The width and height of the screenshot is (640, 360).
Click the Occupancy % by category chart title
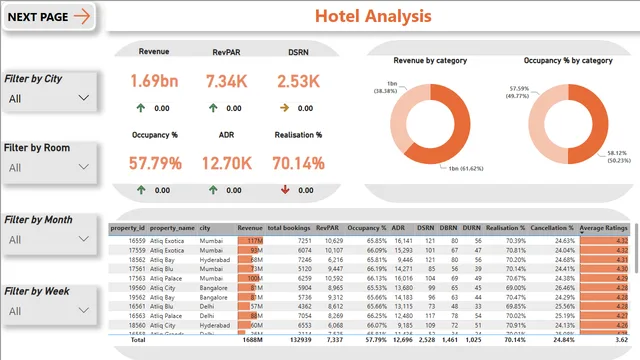pos(568,60)
